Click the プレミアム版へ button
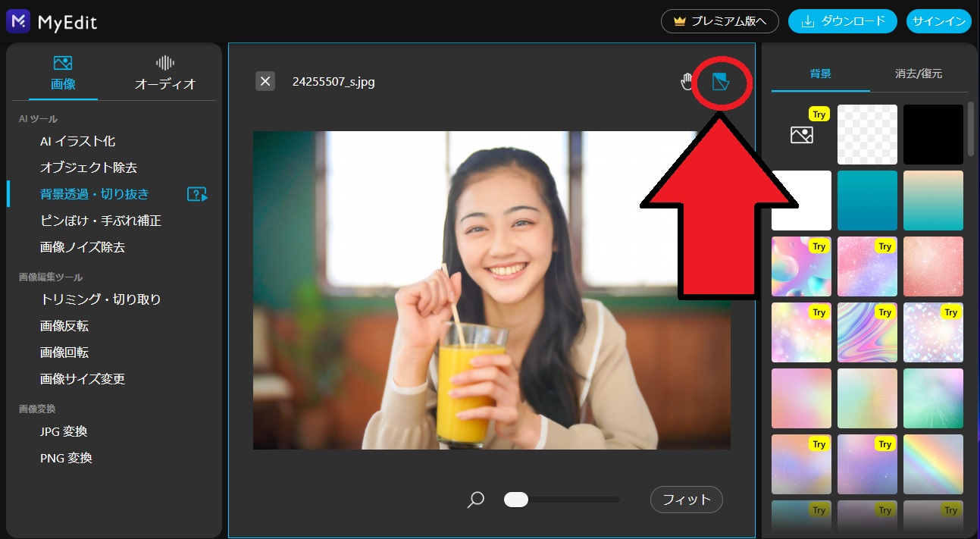This screenshot has height=539, width=980. tap(720, 21)
